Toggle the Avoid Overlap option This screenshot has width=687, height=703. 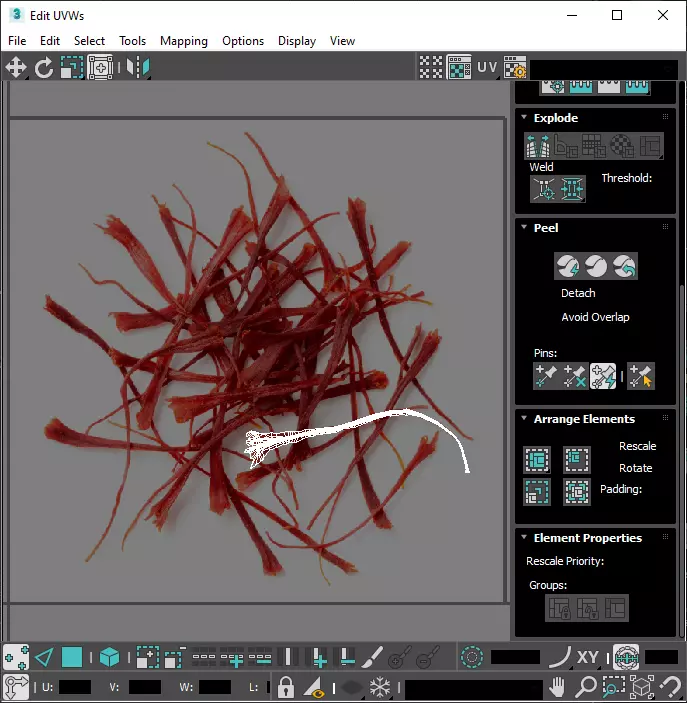click(x=595, y=317)
